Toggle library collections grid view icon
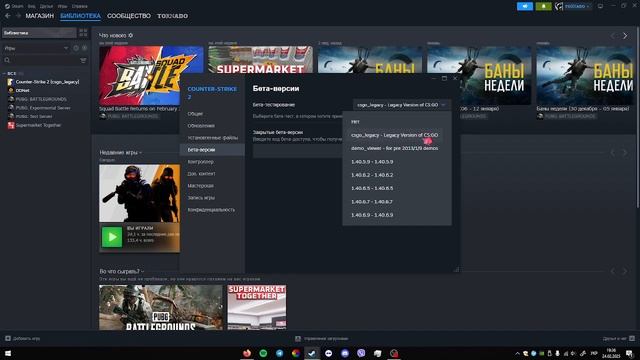Image resolution: width=640 pixels, height=360 pixels. click(83, 33)
